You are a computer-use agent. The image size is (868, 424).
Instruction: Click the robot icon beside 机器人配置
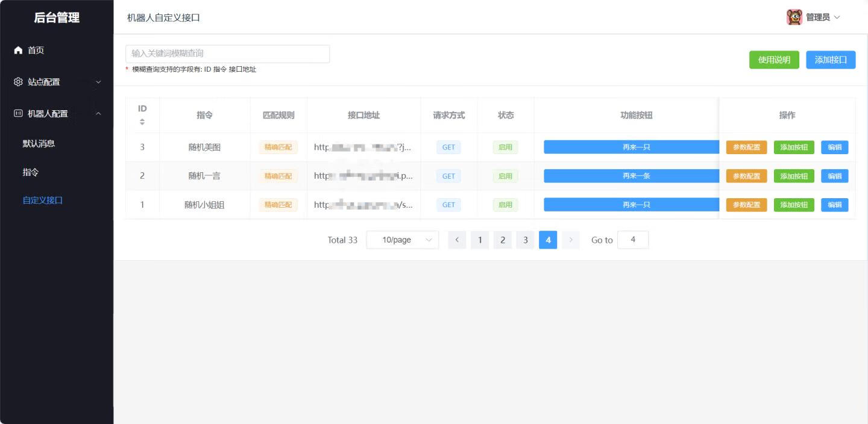[18, 113]
